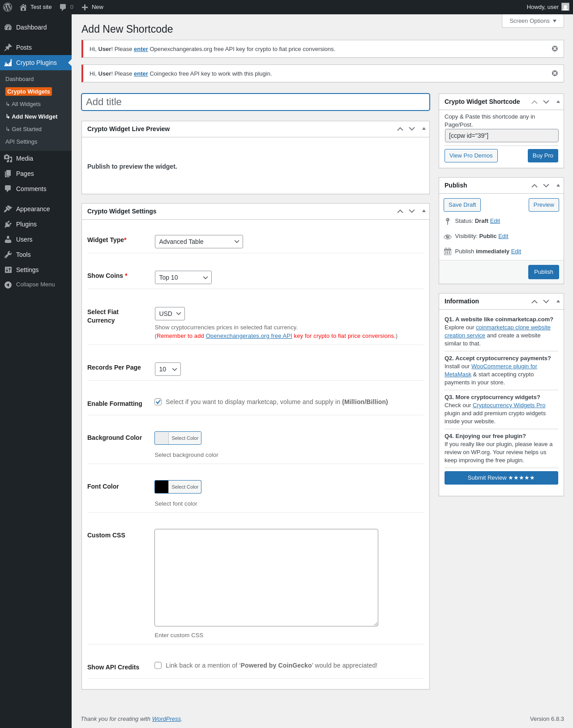Click the Buy Pro button
Image resolution: width=573 pixels, height=728 pixels.
point(543,156)
